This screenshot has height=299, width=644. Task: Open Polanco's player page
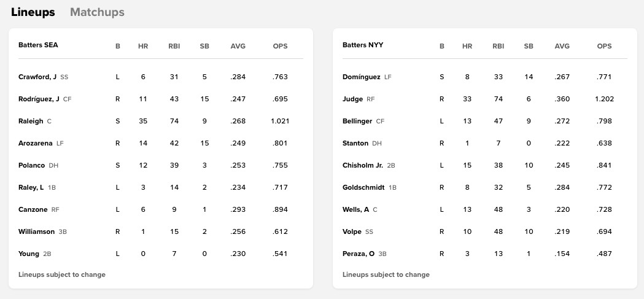(x=31, y=165)
